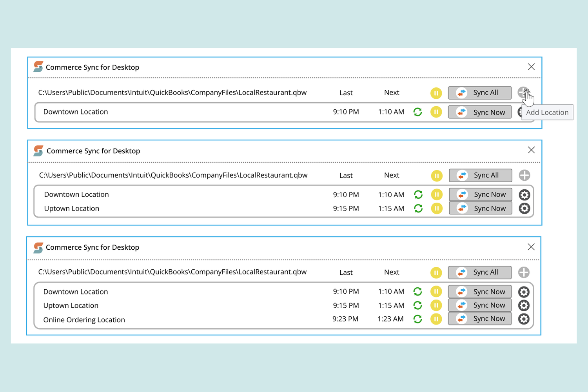Sync Now for Downtown in three-location window
The width and height of the screenshot is (588, 392).
480,292
